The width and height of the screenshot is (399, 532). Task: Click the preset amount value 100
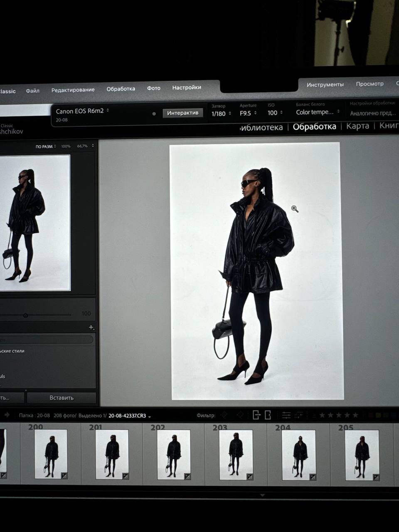[x=86, y=313]
